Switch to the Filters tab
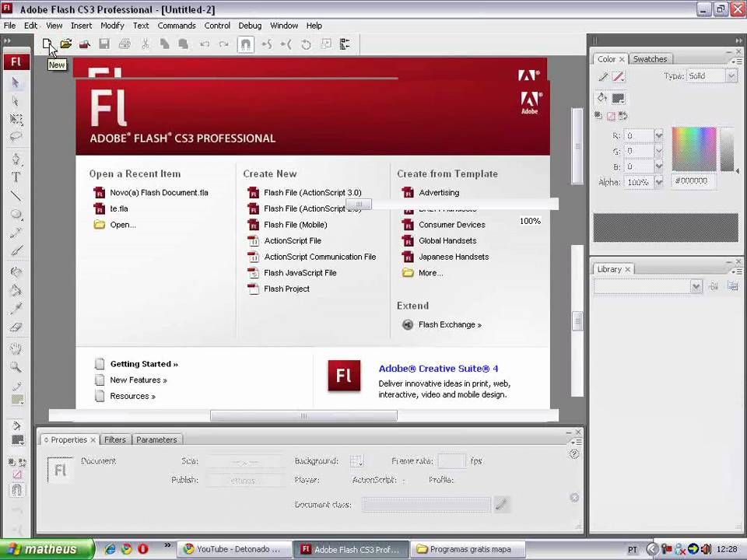Image resolution: width=747 pixels, height=560 pixels. point(115,439)
